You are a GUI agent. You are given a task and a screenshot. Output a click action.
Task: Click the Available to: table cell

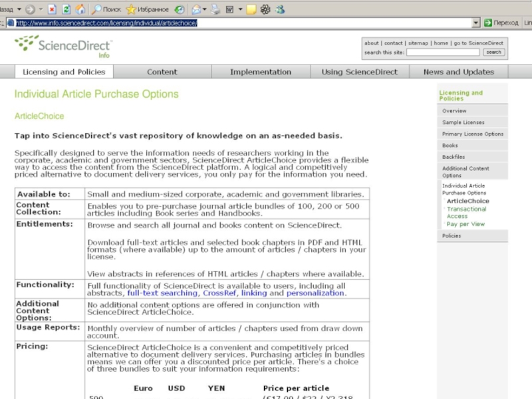(x=49, y=194)
